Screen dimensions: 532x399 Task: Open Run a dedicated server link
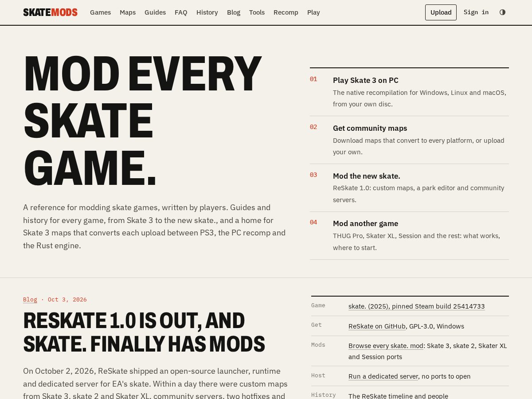pos(383,376)
